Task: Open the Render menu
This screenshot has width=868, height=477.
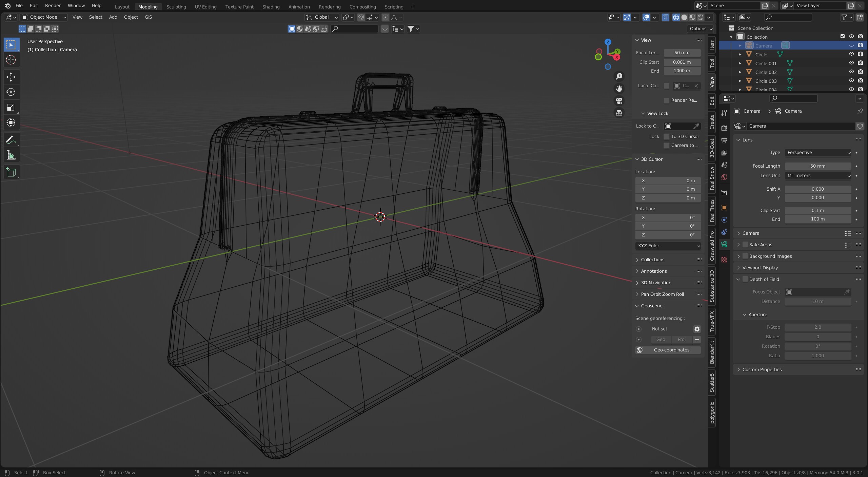Action: [53, 6]
